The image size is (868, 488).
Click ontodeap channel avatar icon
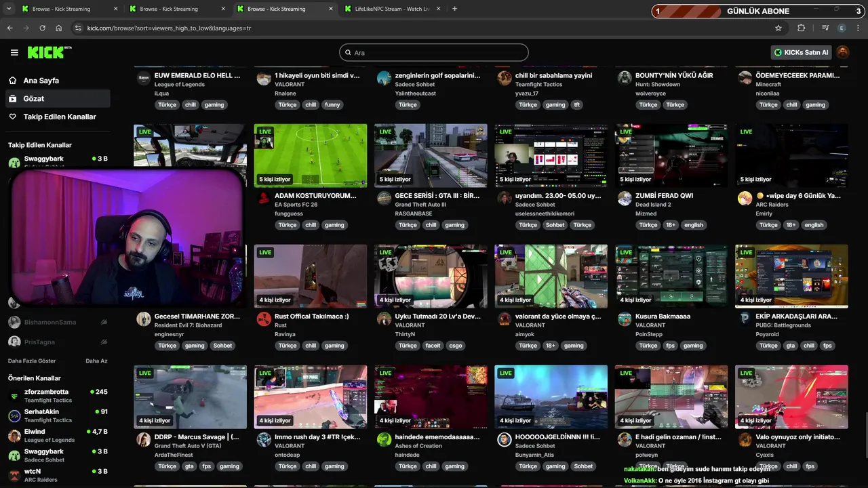(264, 440)
